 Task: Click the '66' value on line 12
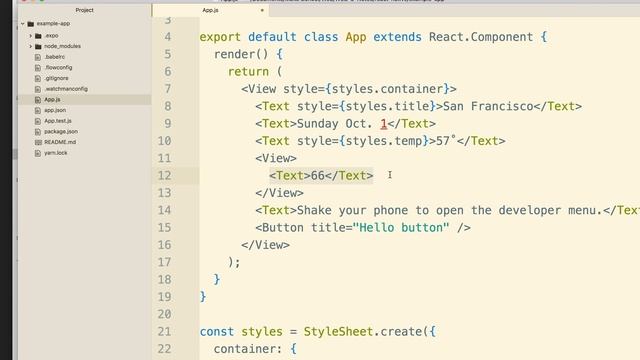click(x=318, y=176)
